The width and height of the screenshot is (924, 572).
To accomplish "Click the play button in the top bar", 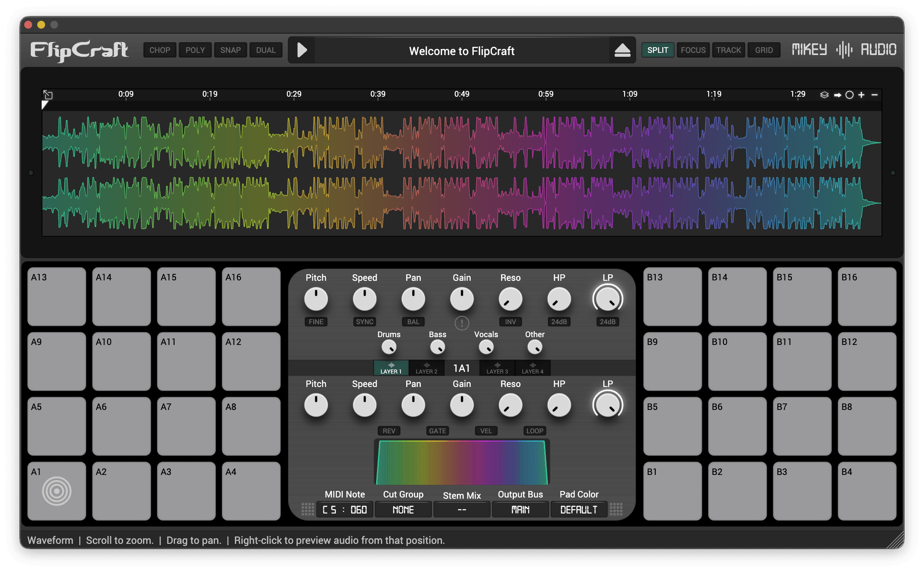I will click(x=302, y=50).
